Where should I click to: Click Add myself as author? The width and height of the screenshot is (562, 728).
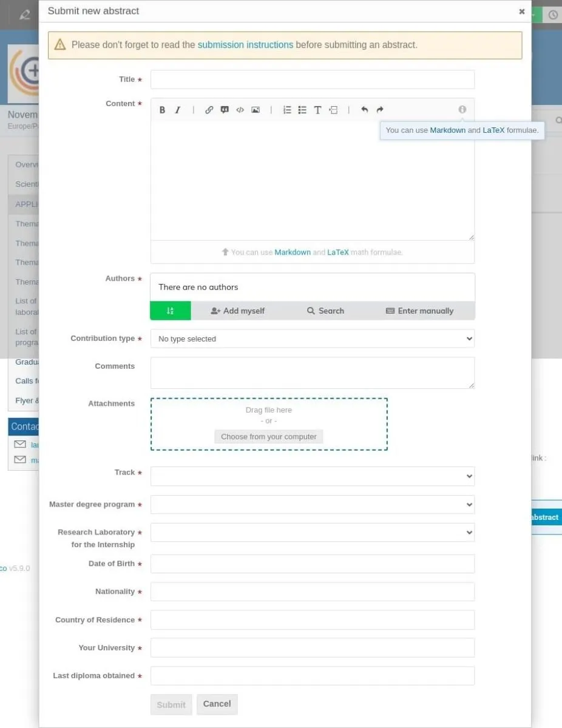[x=238, y=311]
